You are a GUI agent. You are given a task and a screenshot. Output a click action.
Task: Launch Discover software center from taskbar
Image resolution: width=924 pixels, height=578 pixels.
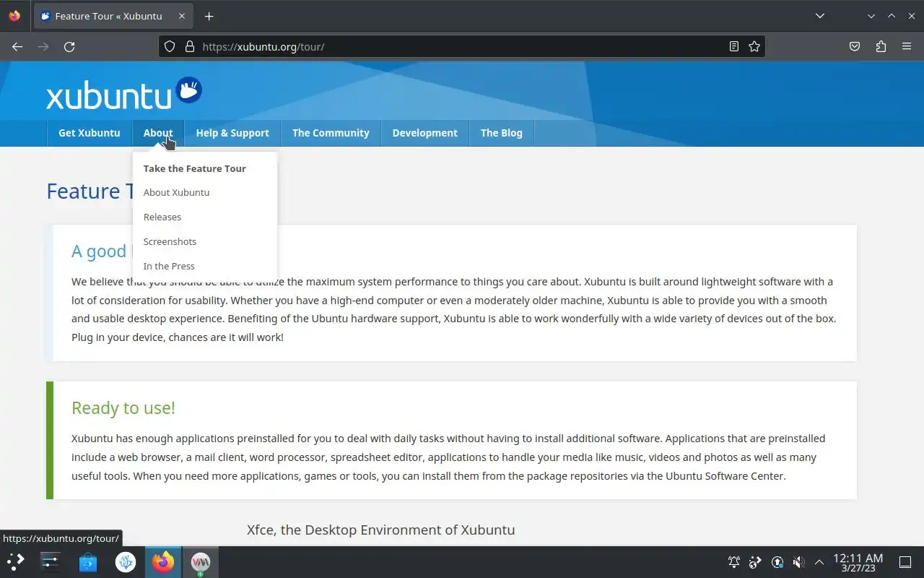pos(88,561)
